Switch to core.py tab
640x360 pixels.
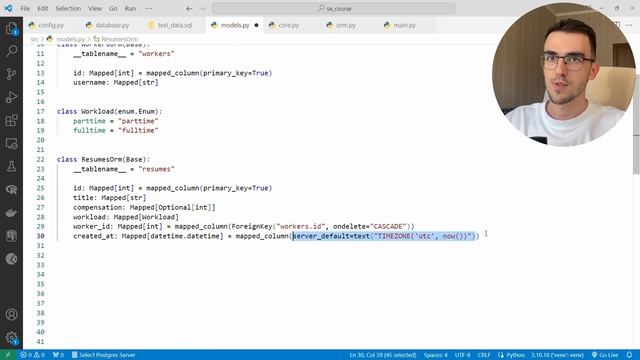(289, 25)
